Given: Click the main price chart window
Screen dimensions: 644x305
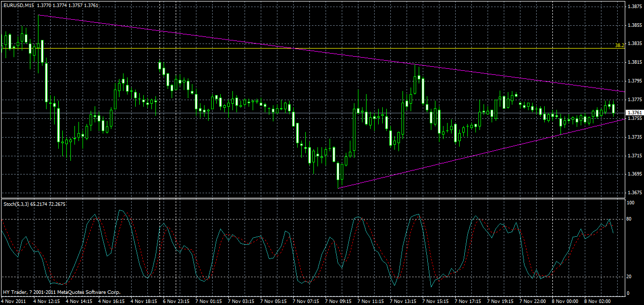Looking at the screenshot, I should pos(253,101).
